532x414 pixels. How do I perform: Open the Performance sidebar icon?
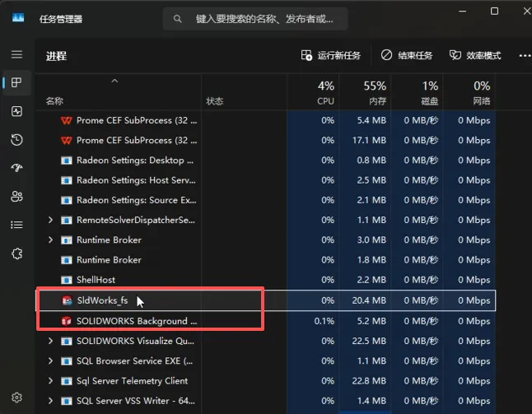click(16, 111)
